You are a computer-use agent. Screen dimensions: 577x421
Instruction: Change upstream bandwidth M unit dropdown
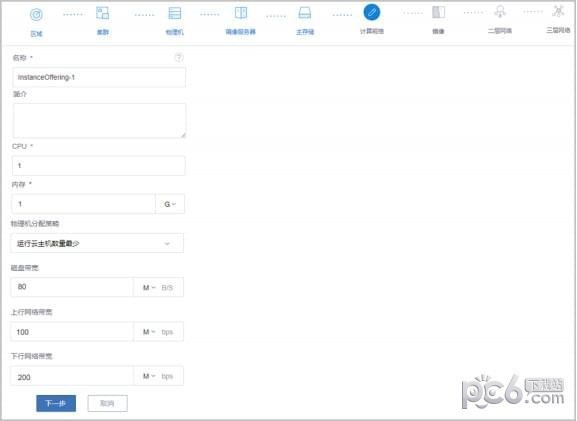pos(149,332)
